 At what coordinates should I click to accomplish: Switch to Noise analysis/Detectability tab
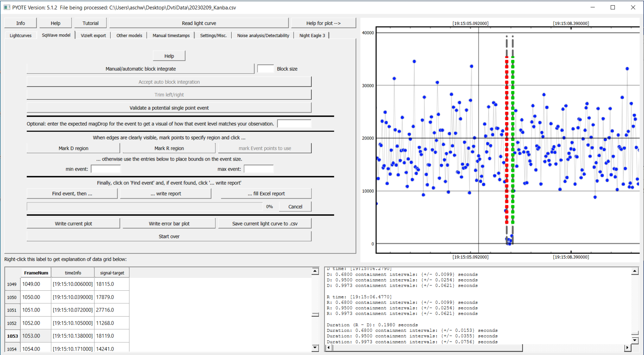pos(263,36)
